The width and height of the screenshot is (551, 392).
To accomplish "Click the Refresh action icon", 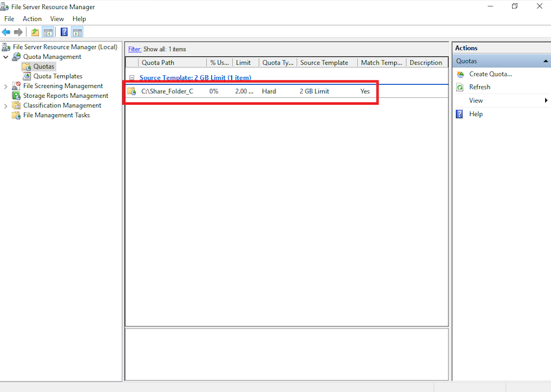I will point(460,87).
